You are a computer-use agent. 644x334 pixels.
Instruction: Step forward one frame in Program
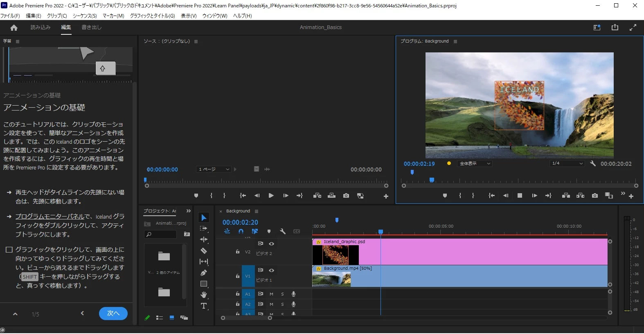[x=534, y=196]
